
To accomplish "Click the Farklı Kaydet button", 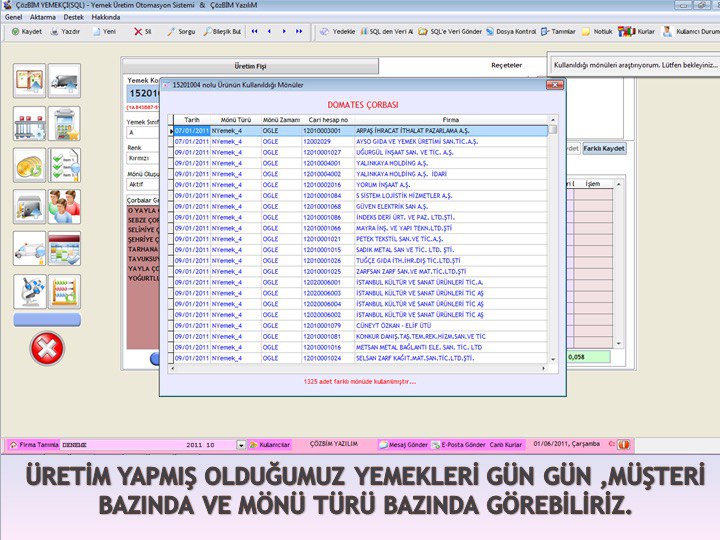I will 604,148.
